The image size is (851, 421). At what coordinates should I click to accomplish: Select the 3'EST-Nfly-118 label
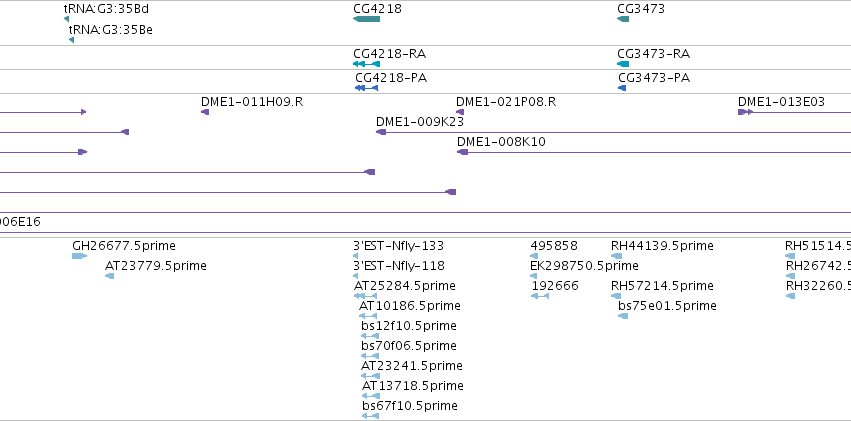(x=399, y=266)
